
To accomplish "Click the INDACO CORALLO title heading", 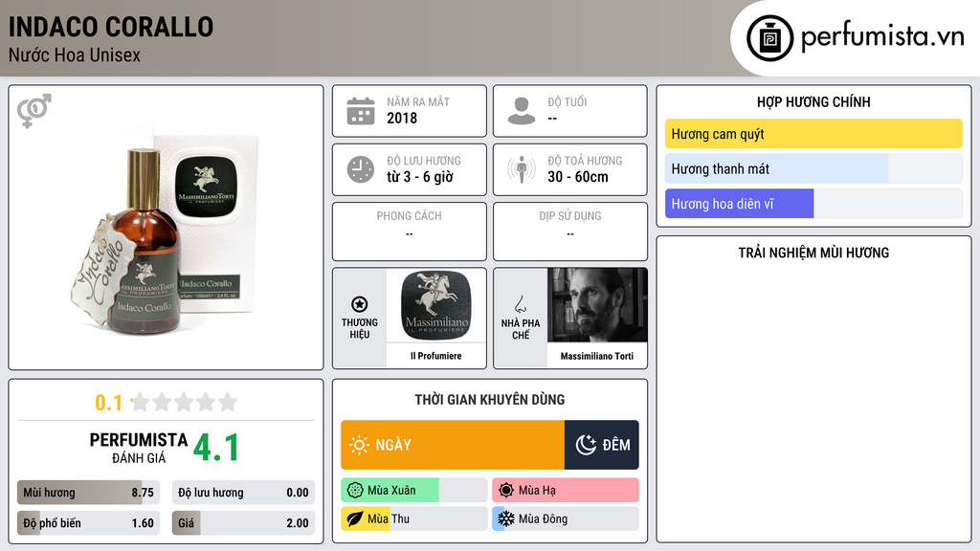I will click(x=111, y=27).
